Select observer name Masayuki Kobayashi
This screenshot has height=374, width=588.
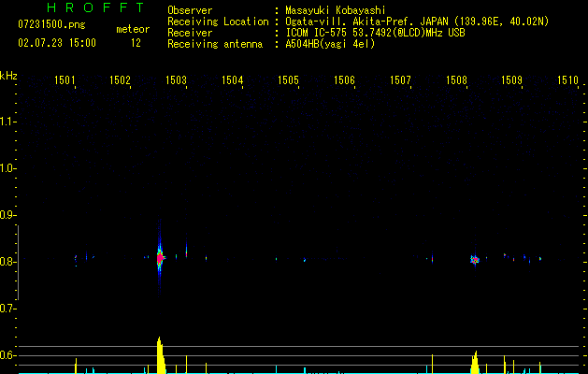coord(336,10)
